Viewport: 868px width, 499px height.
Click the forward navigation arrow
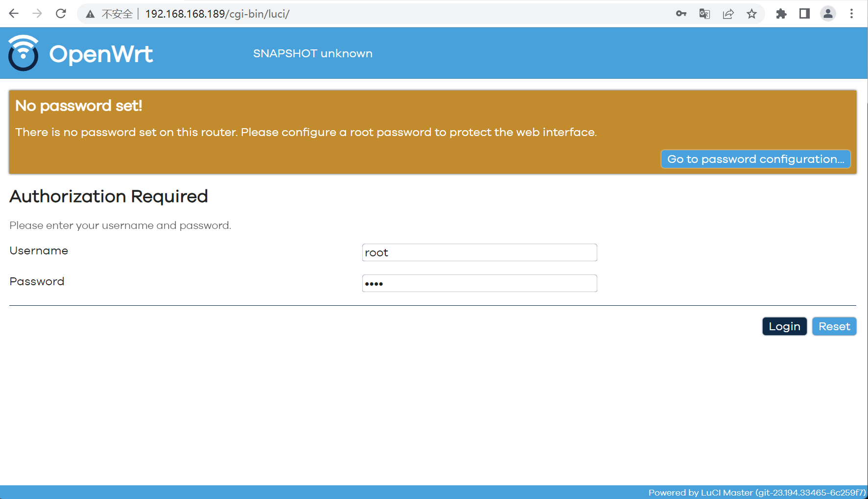pyautogui.click(x=37, y=14)
